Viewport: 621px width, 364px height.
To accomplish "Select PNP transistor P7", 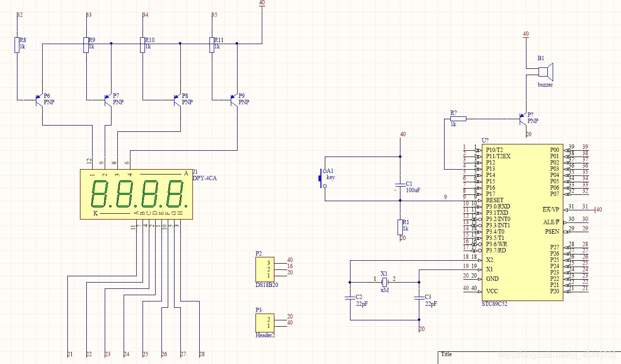I will (108, 100).
